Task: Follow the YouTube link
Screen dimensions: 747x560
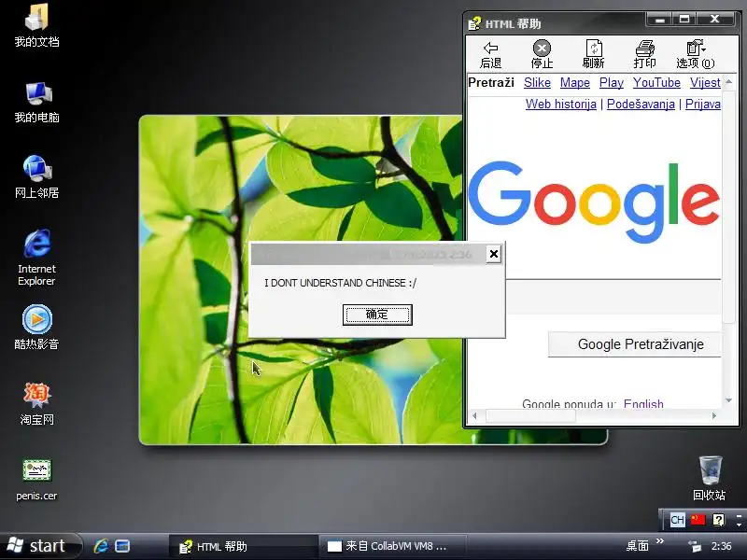Action: point(656,82)
